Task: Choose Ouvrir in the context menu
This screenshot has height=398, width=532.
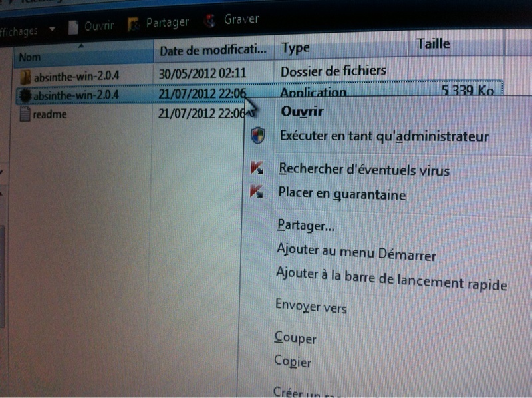Action: [302, 112]
